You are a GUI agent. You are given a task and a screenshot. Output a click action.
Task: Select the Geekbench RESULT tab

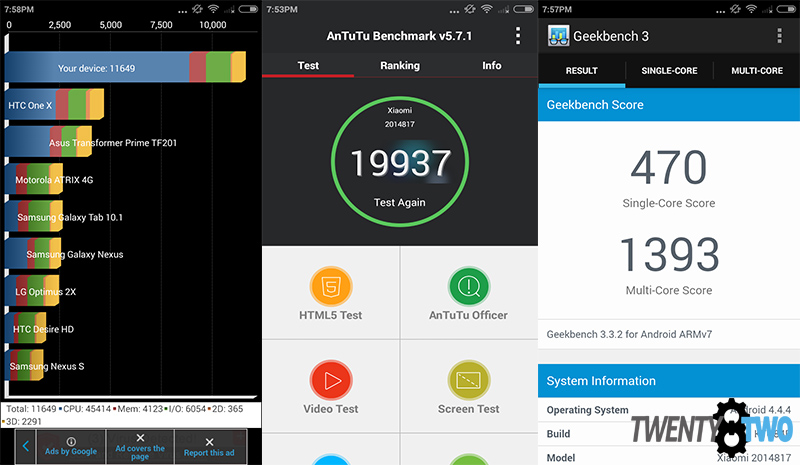[582, 70]
